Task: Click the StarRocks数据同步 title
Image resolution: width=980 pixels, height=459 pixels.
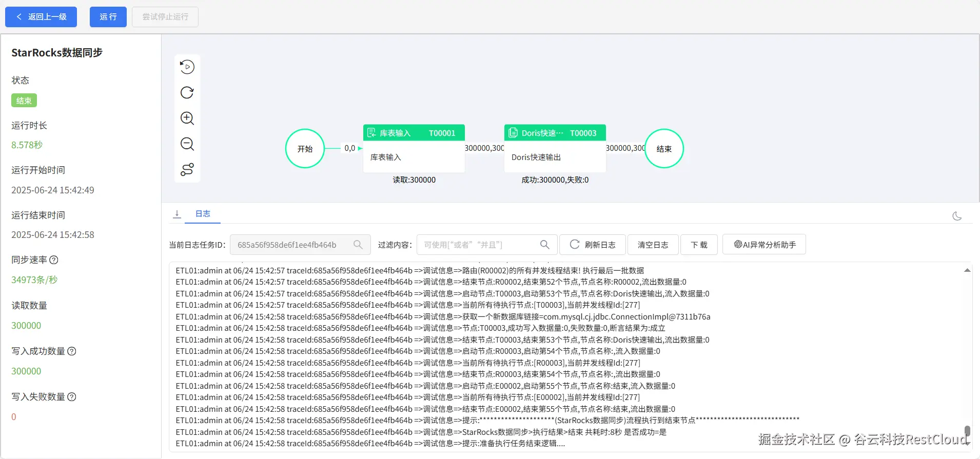Action: click(x=57, y=53)
